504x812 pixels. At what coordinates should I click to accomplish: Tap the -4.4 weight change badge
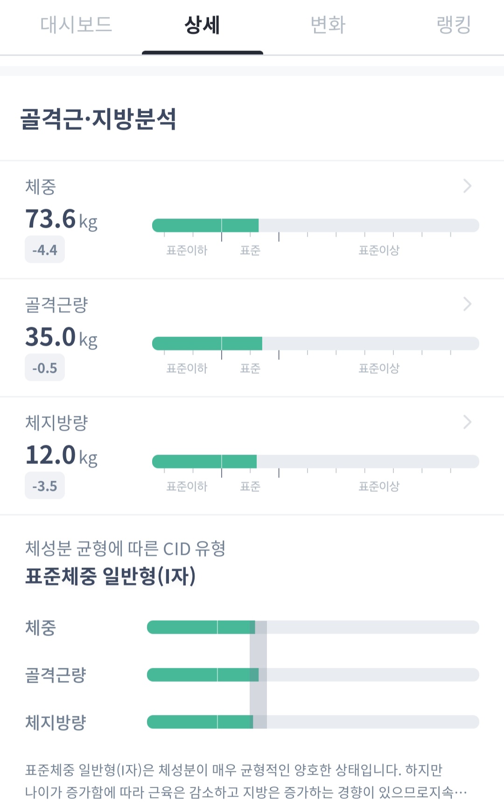pyautogui.click(x=45, y=250)
